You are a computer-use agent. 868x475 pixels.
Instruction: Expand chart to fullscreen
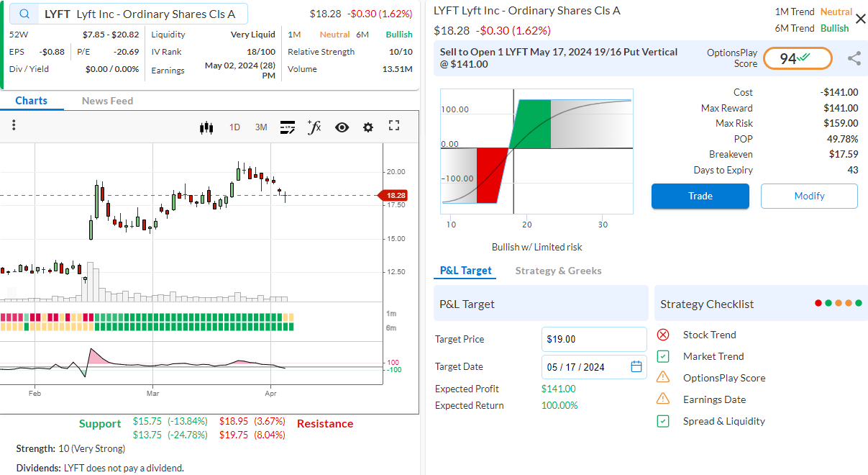[x=394, y=126]
